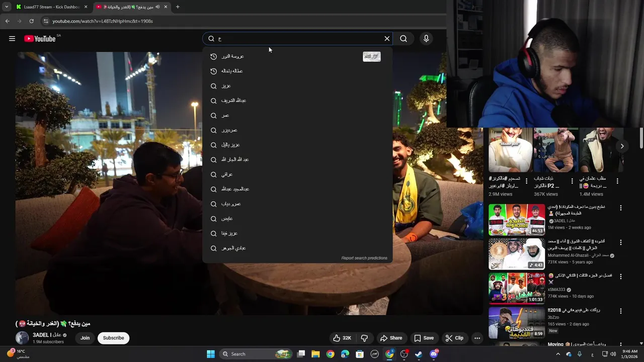Open the 8:59 3bZzo video thumbnail
Image resolution: width=644 pixels, height=362 pixels.
tap(517, 322)
